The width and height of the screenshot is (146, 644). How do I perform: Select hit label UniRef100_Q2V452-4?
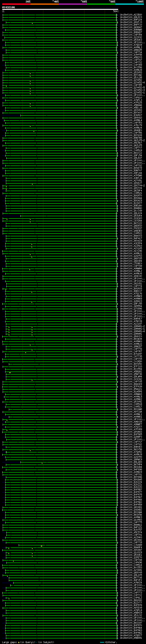tap(132, 82)
